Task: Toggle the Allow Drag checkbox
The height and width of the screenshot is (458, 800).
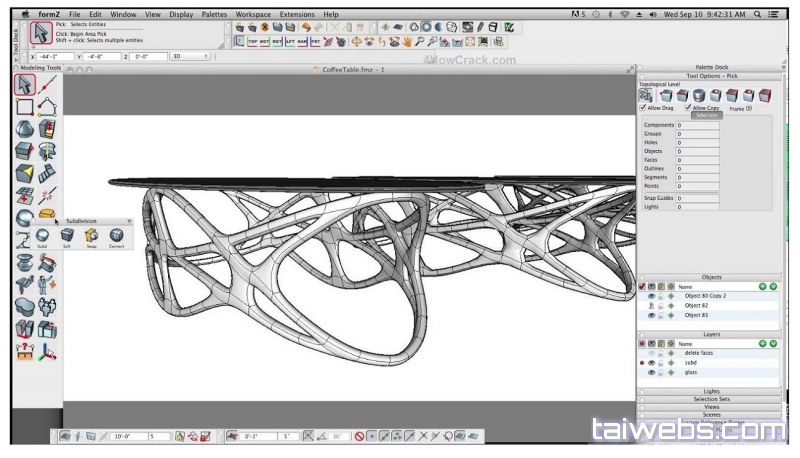Action: (x=643, y=107)
